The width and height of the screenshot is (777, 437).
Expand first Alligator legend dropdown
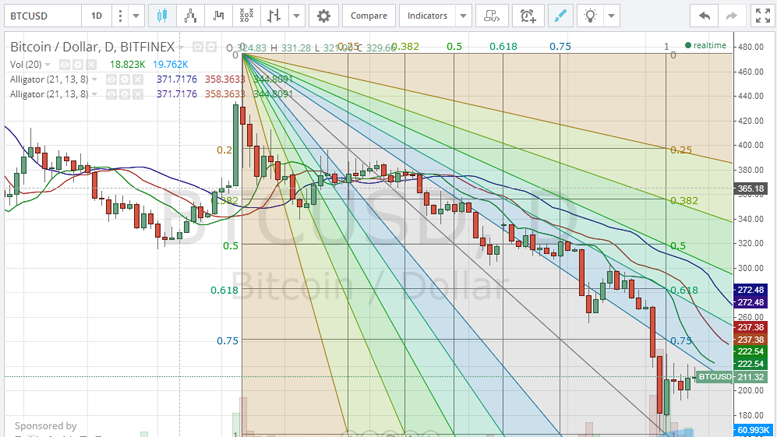pyautogui.click(x=95, y=79)
